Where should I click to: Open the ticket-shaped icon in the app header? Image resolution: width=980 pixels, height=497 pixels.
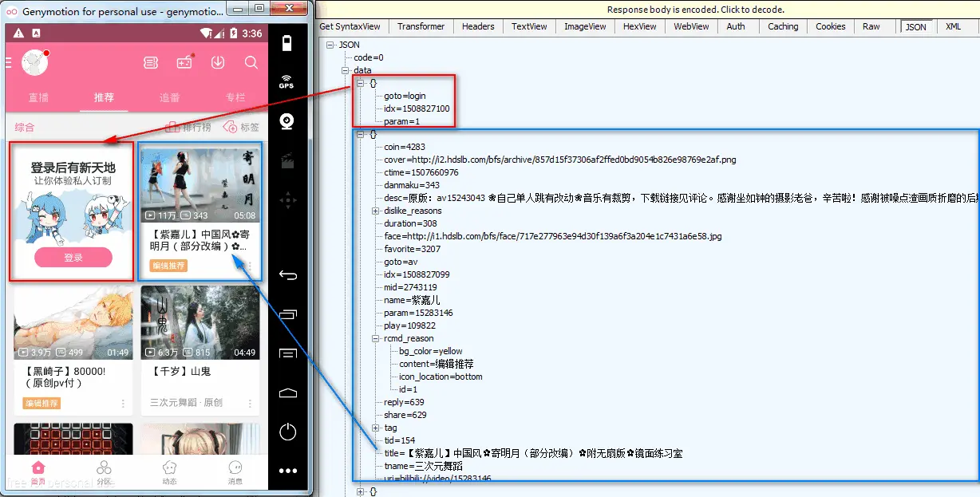coord(151,62)
